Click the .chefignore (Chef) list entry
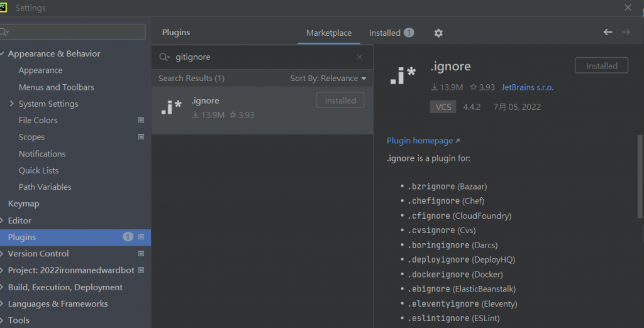Viewport: 644px width, 328px height. point(446,201)
